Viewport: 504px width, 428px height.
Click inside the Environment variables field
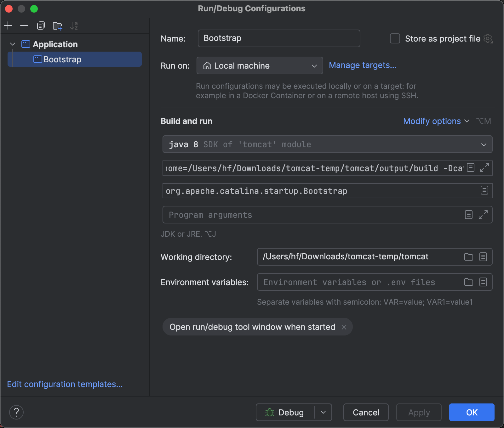pos(359,282)
